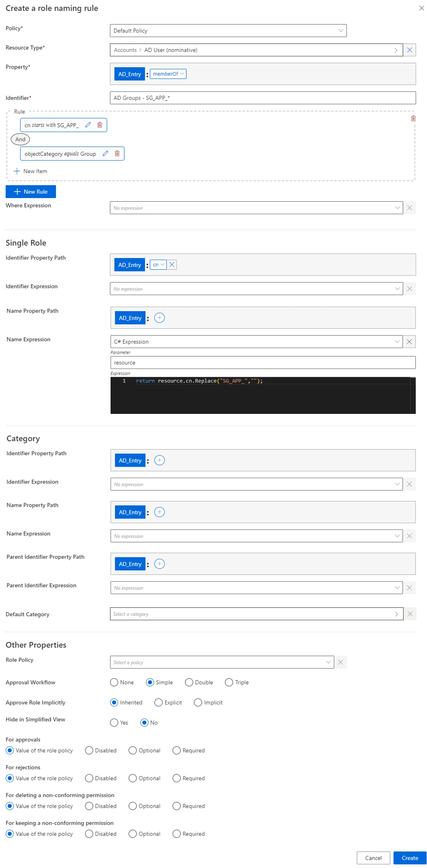The height and width of the screenshot is (868, 427).
Task: Click the AD_Entry tag in Property field
Action: click(x=130, y=74)
